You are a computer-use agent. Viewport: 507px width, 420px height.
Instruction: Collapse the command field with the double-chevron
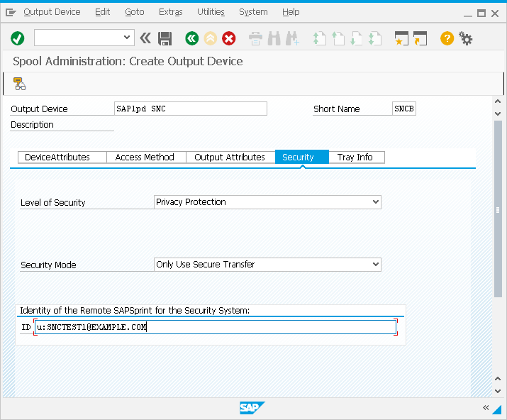(145, 38)
